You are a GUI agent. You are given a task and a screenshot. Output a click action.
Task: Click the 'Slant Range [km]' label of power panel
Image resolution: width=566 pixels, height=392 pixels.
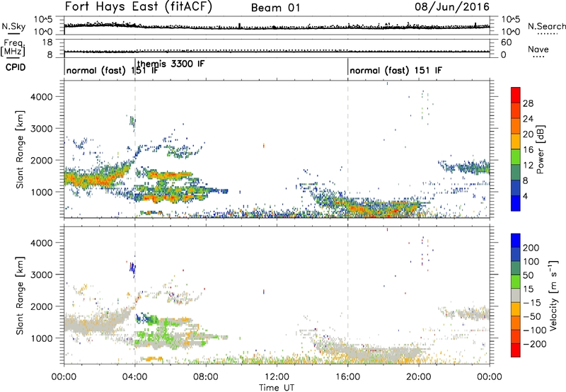coord(19,149)
